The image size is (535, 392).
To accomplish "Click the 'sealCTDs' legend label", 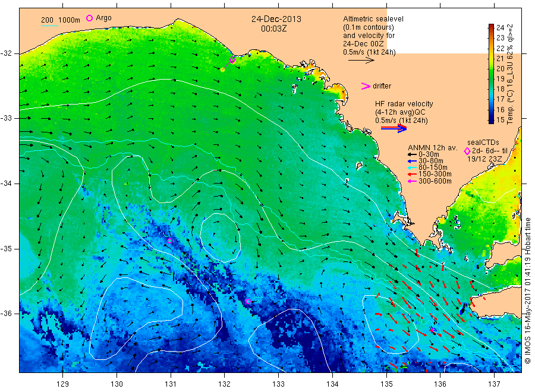I will pyautogui.click(x=483, y=143).
